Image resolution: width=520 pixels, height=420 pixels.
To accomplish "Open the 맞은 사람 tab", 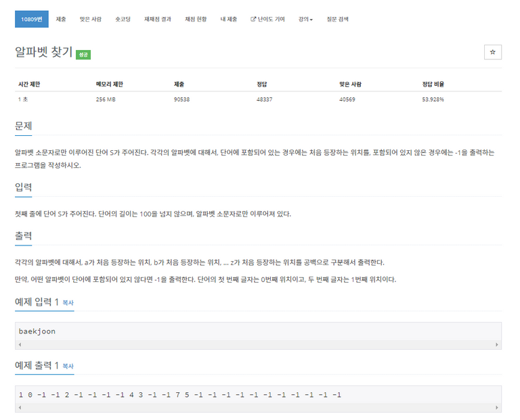I will 91,19.
